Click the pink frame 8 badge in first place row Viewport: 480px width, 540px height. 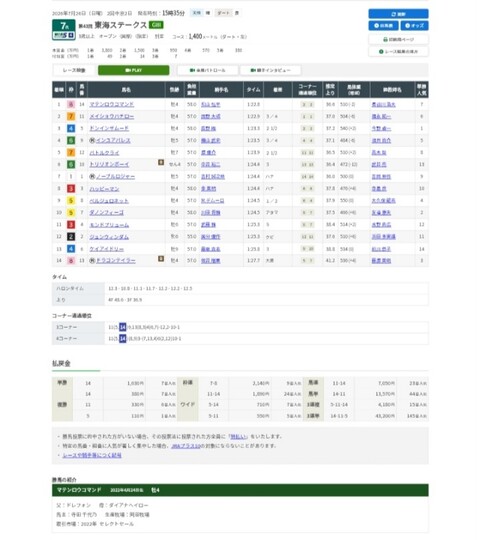pos(71,104)
